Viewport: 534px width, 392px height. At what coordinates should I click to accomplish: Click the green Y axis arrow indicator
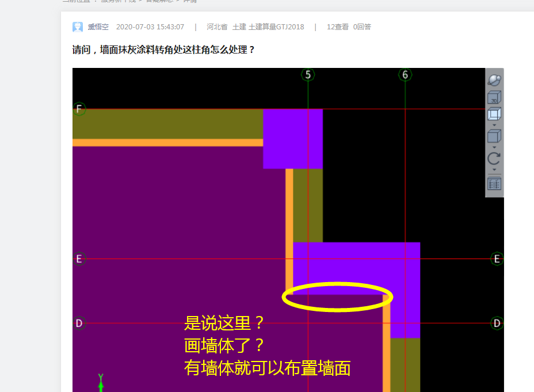click(101, 383)
